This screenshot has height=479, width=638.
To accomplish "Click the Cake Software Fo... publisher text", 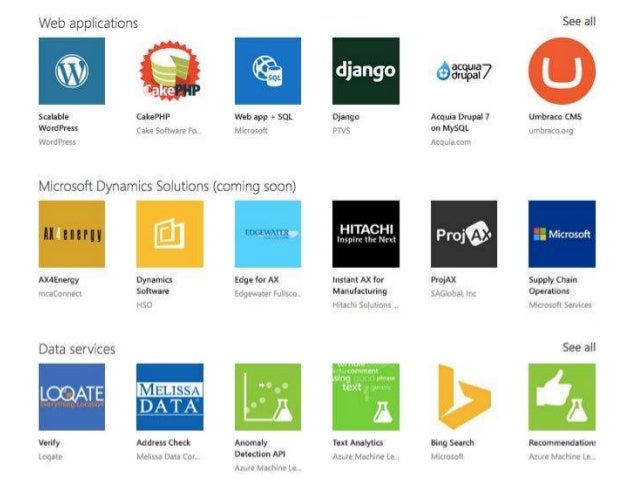I will coord(169,131).
